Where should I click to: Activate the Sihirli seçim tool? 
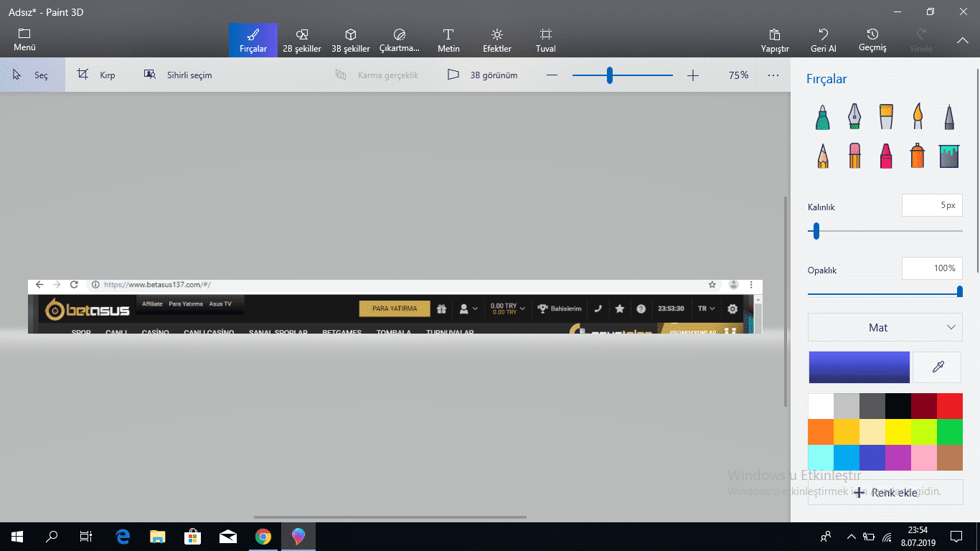pos(178,75)
